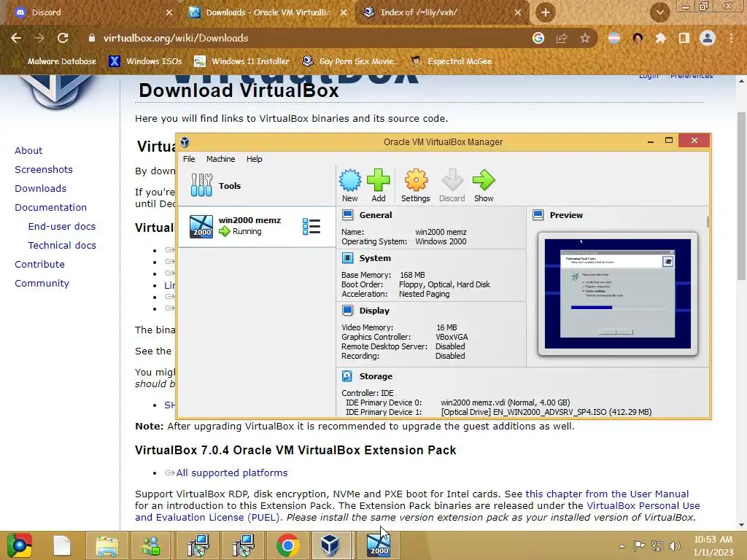Open File Explorer folder icon on taskbar
Image resolution: width=747 pixels, height=560 pixels.
pyautogui.click(x=107, y=545)
